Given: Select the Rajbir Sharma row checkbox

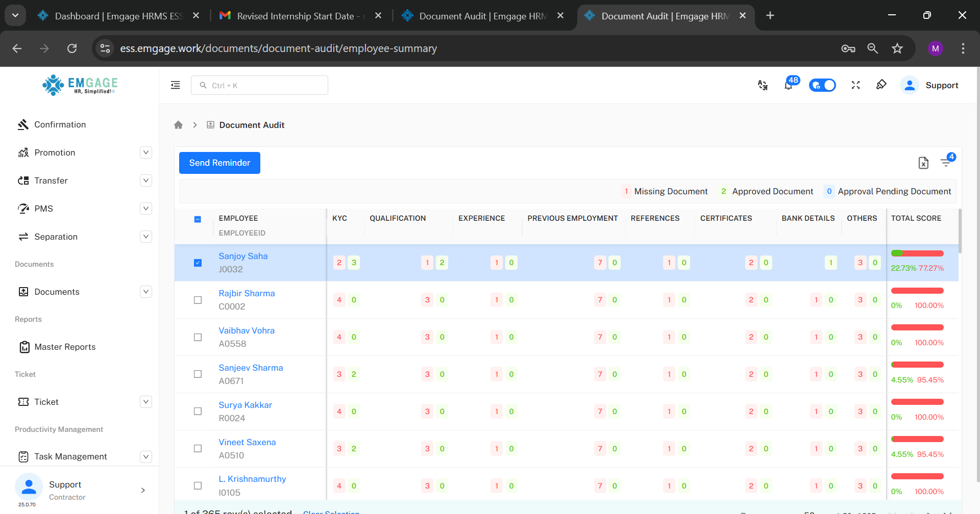Looking at the screenshot, I should coord(198,300).
